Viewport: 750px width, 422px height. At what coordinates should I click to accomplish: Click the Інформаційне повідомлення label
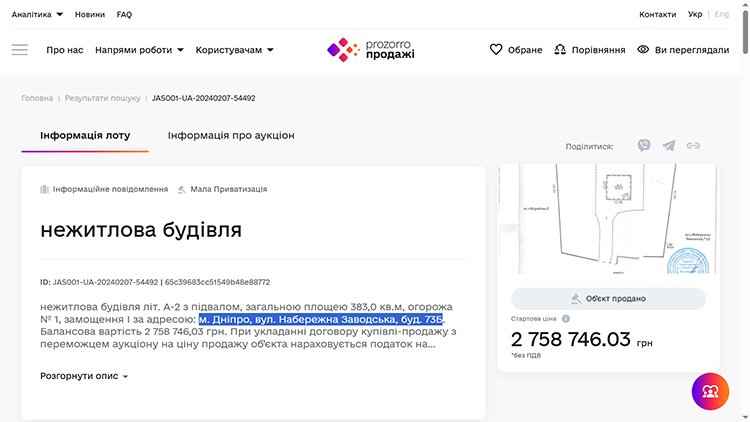tap(110, 189)
